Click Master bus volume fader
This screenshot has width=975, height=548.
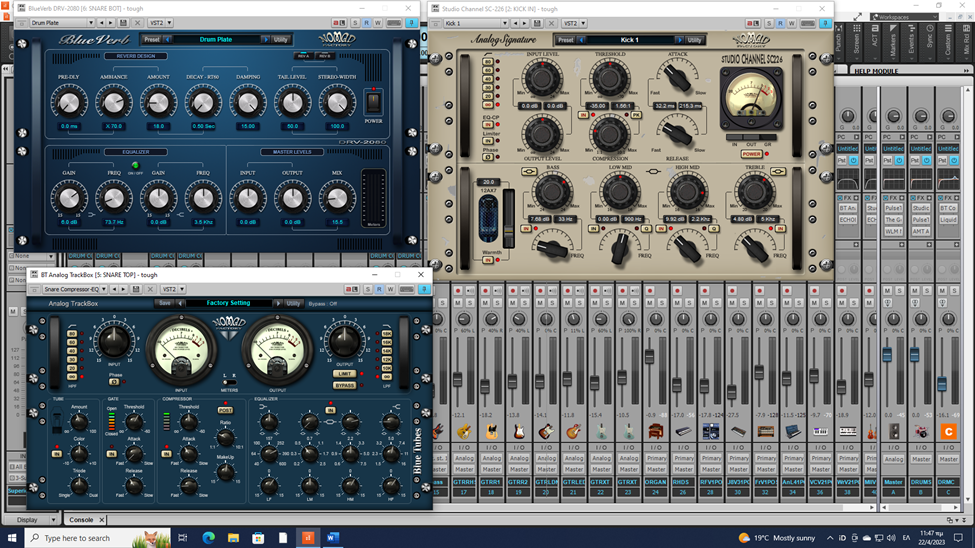pyautogui.click(x=887, y=355)
